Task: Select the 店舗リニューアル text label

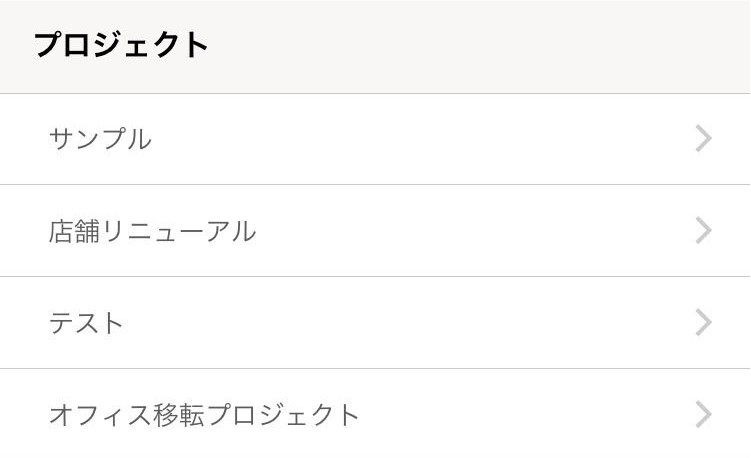Action: pyautogui.click(x=152, y=231)
